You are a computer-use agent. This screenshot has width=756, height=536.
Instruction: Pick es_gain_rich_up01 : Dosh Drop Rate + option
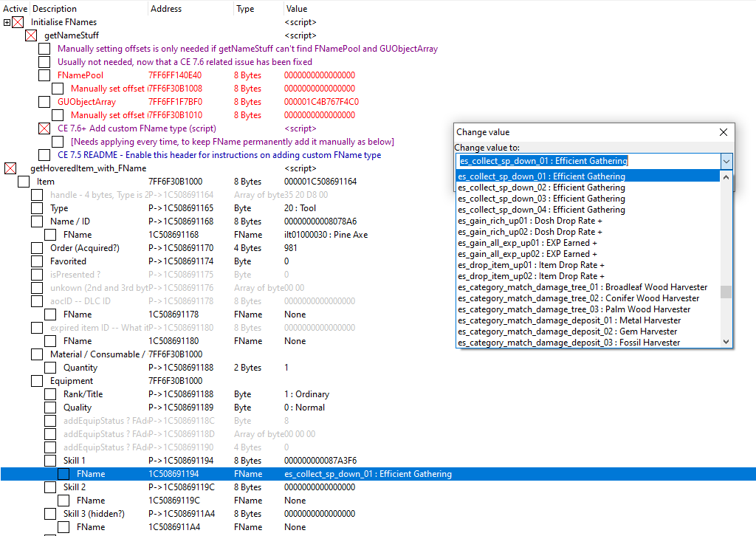(588, 221)
